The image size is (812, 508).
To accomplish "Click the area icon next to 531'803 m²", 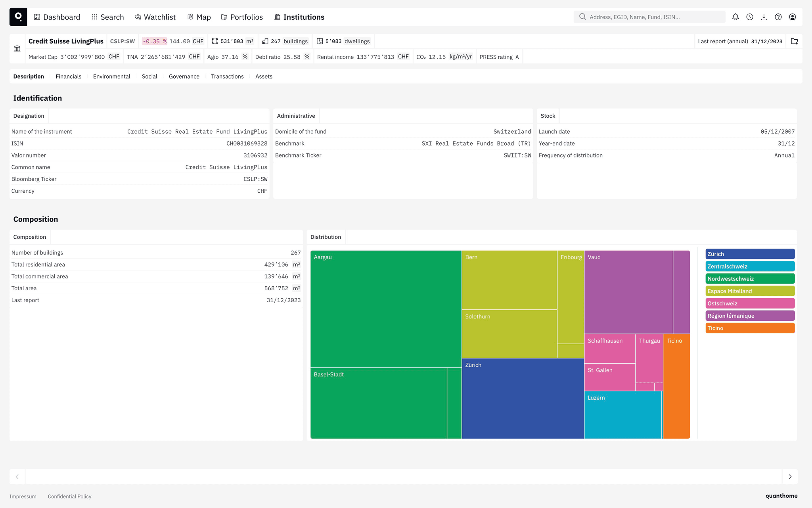I will click(x=215, y=41).
